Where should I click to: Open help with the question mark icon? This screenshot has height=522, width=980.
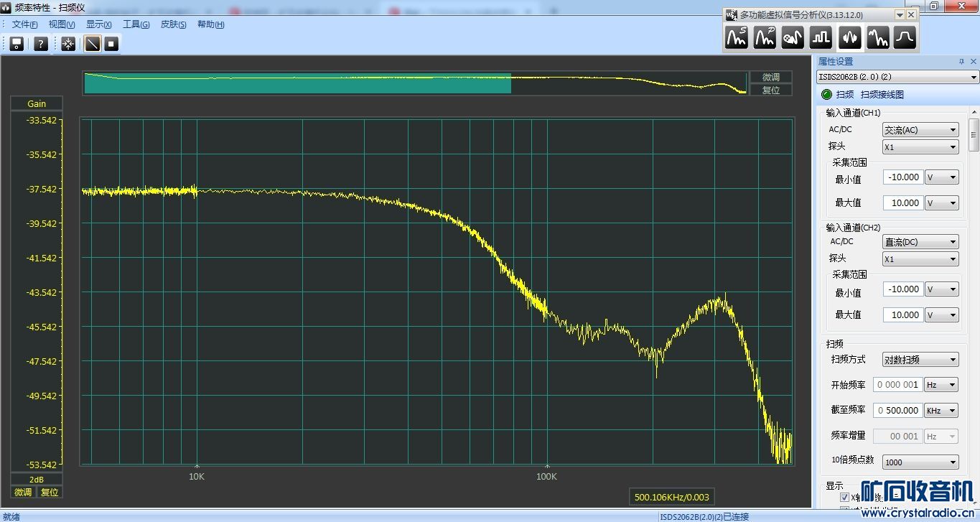[41, 44]
